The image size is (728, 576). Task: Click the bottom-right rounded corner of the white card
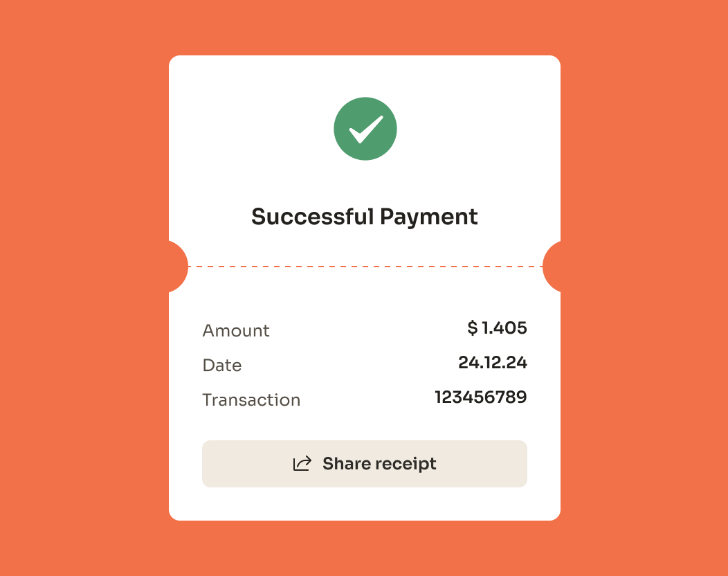(556, 516)
